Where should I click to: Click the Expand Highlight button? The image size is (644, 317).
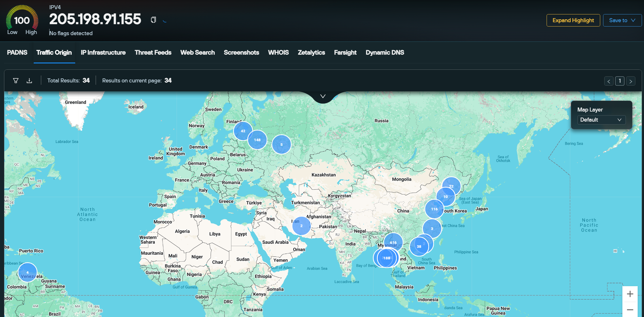click(573, 20)
